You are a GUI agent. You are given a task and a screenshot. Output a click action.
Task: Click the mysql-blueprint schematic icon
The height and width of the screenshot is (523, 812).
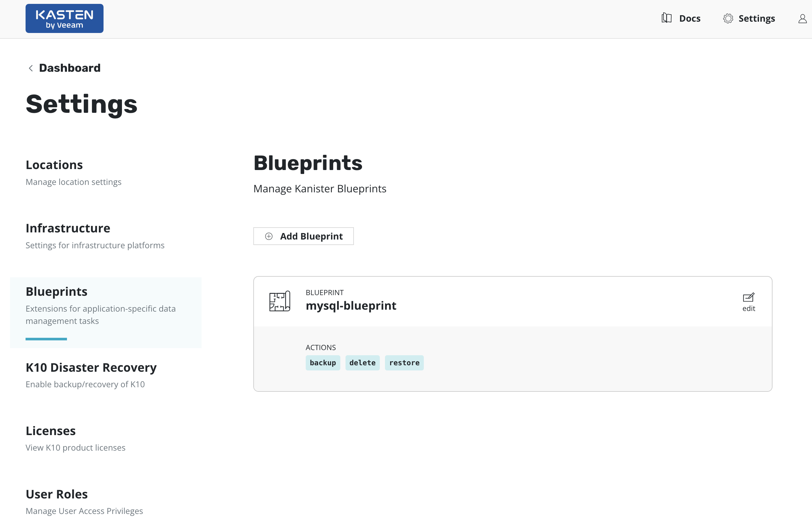pos(280,301)
